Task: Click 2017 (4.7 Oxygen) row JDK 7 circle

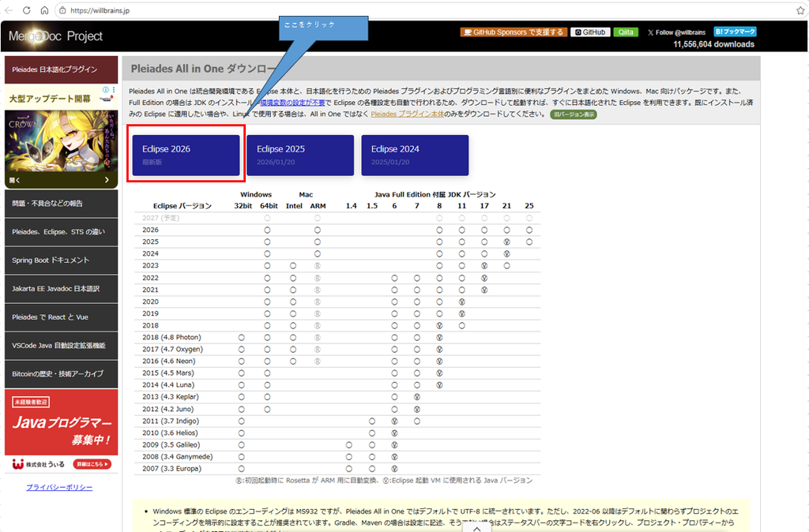Action: (x=417, y=349)
